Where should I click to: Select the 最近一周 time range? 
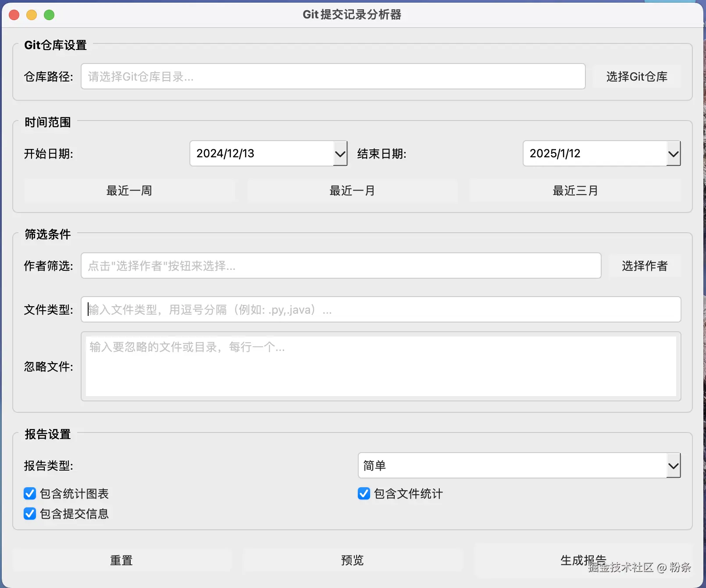pyautogui.click(x=128, y=191)
